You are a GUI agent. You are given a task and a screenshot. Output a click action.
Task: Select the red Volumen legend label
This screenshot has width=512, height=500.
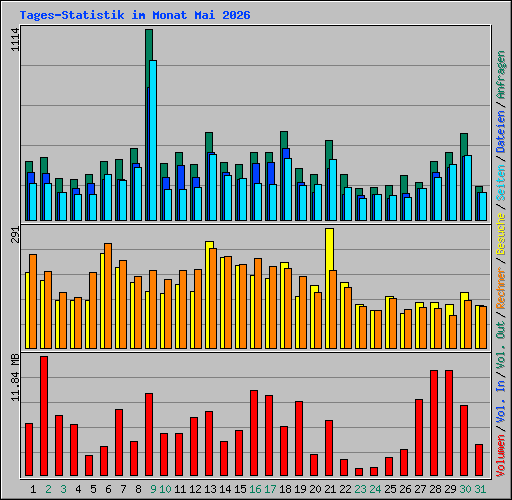point(500,455)
